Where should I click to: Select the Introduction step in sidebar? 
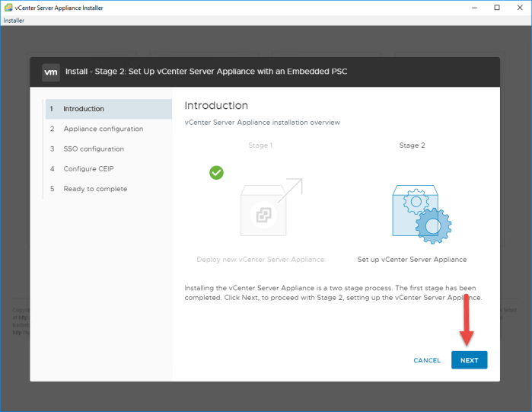[x=84, y=109]
